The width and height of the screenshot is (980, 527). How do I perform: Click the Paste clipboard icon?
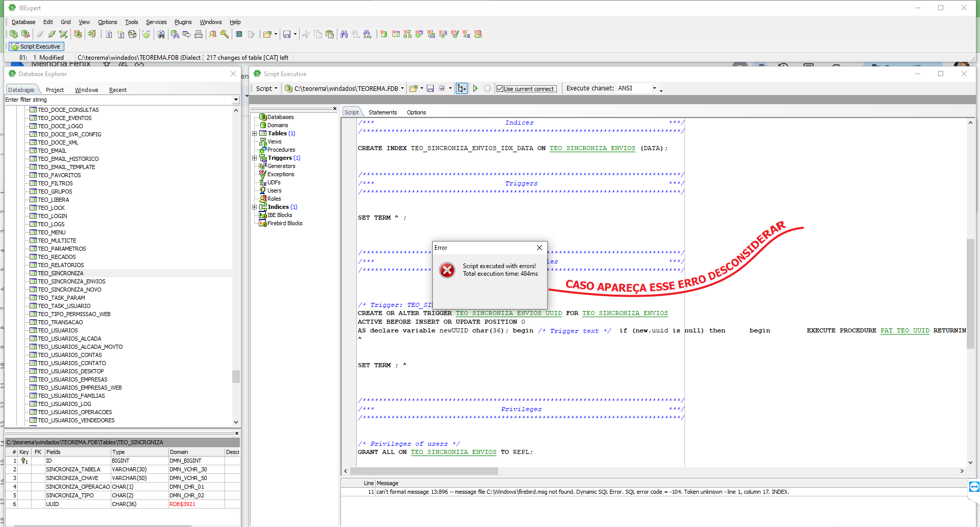tap(330, 34)
